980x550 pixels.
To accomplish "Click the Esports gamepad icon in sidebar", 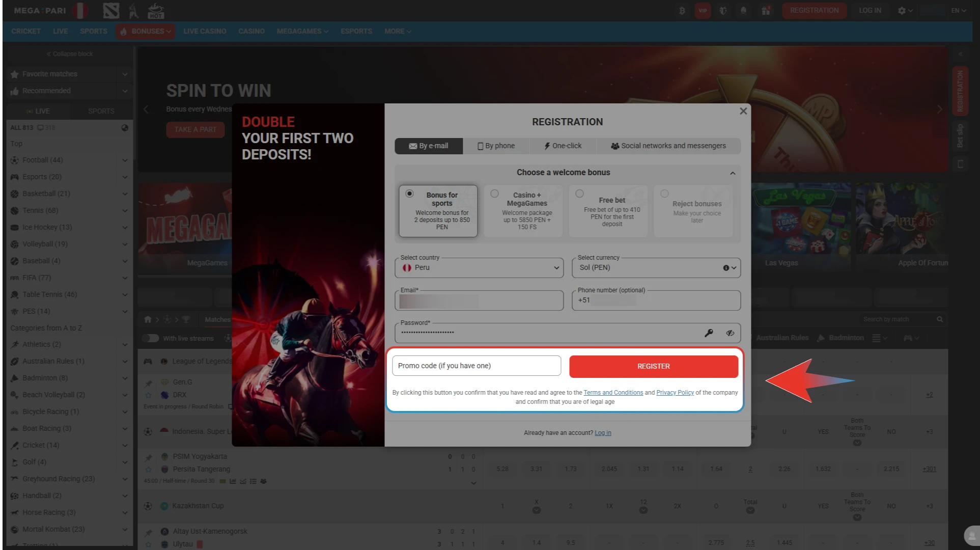I will pos(14,177).
